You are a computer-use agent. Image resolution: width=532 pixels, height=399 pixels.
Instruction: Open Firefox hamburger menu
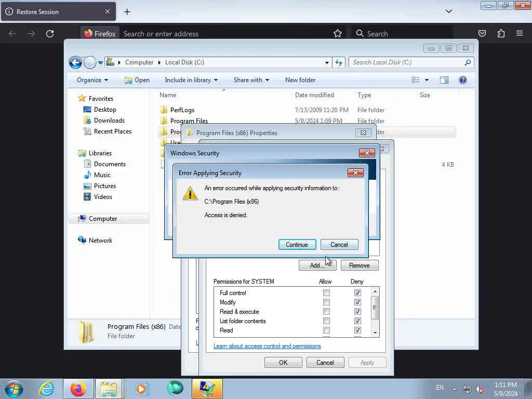[x=520, y=34]
